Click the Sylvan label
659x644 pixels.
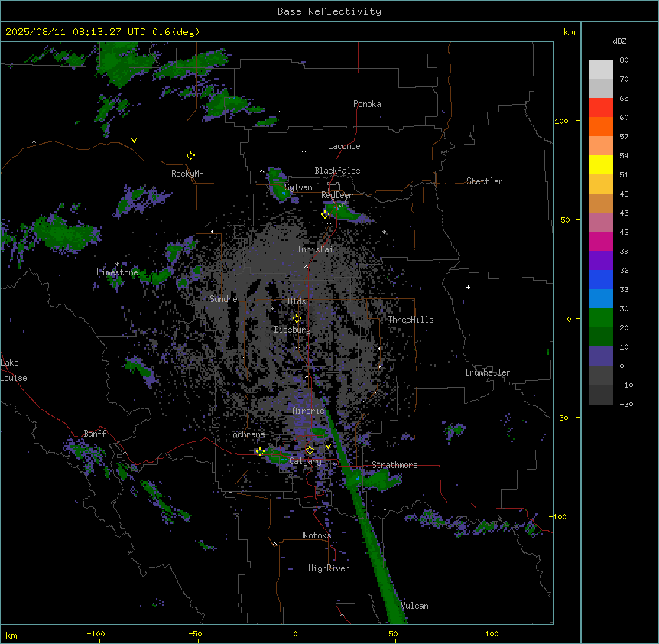point(298,187)
